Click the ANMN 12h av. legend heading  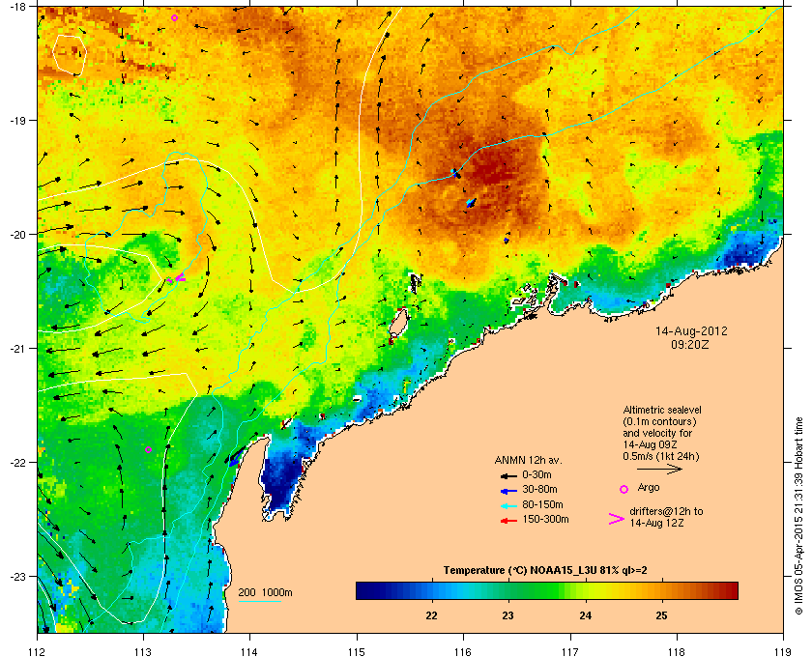click(x=528, y=460)
